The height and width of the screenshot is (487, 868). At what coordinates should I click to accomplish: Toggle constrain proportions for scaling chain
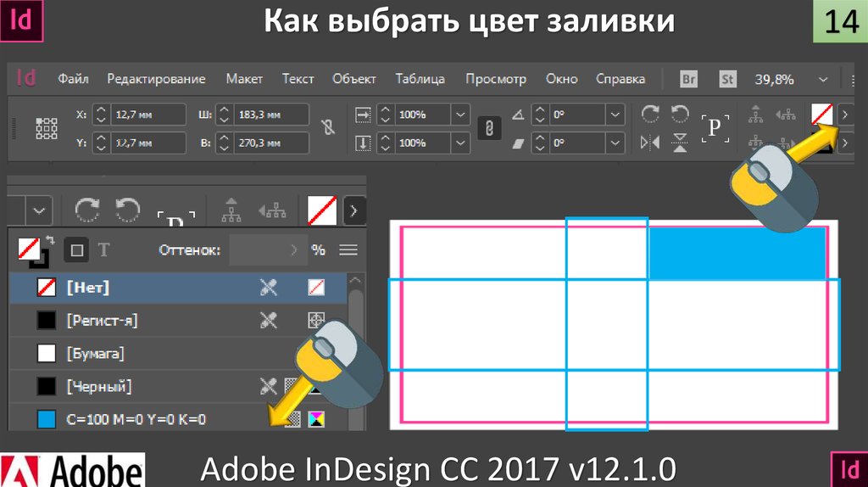coord(489,128)
